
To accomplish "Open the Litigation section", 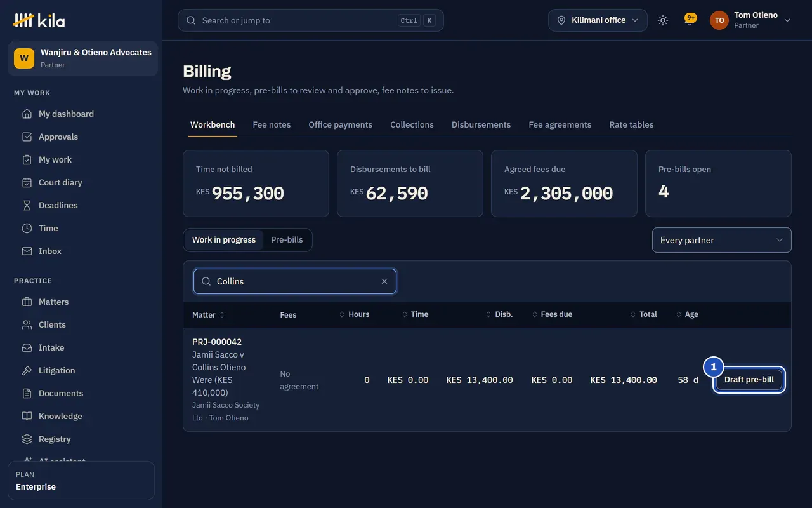I will pyautogui.click(x=81, y=370).
